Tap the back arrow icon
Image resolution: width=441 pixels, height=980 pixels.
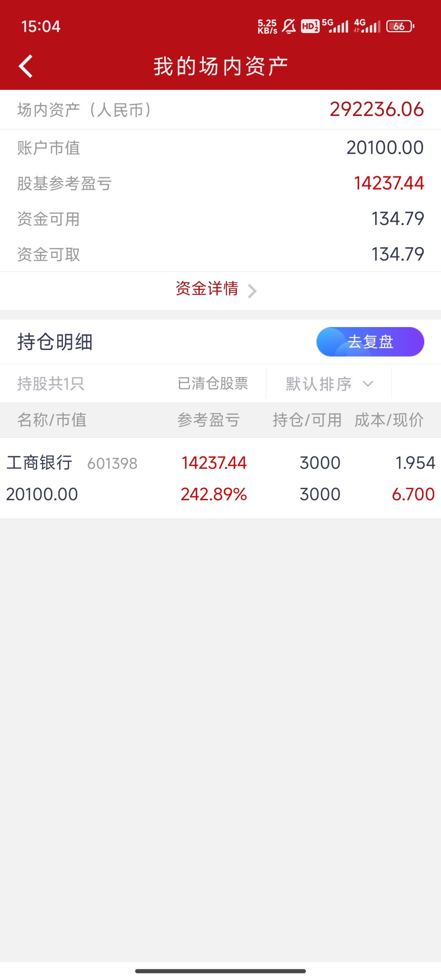tap(26, 66)
